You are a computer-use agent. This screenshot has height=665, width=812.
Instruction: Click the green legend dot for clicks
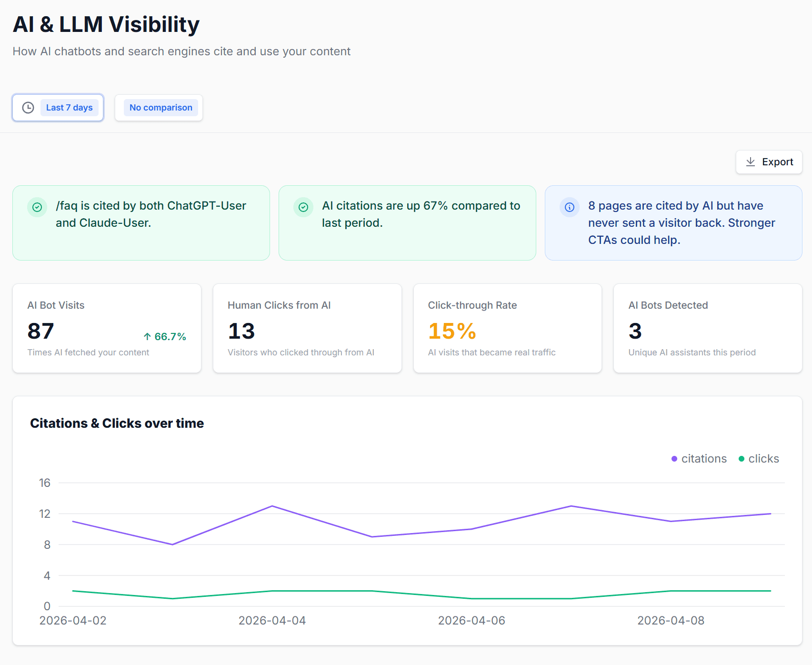741,459
